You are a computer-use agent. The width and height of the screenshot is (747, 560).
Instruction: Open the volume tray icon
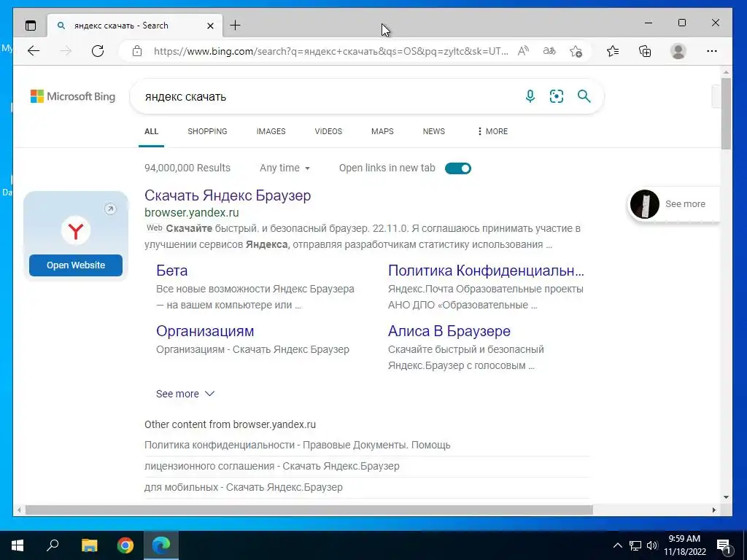(652, 545)
